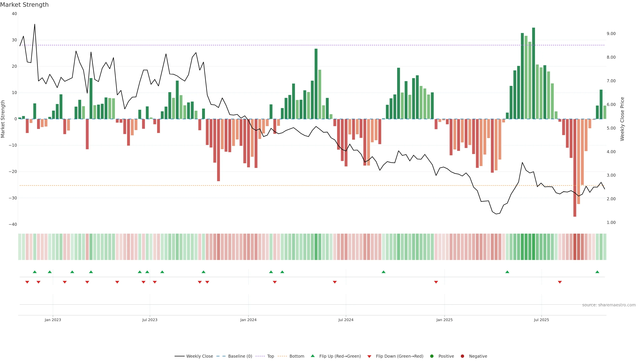
Task: Click the darkest green heatmap strip cell
Action: tap(533, 247)
